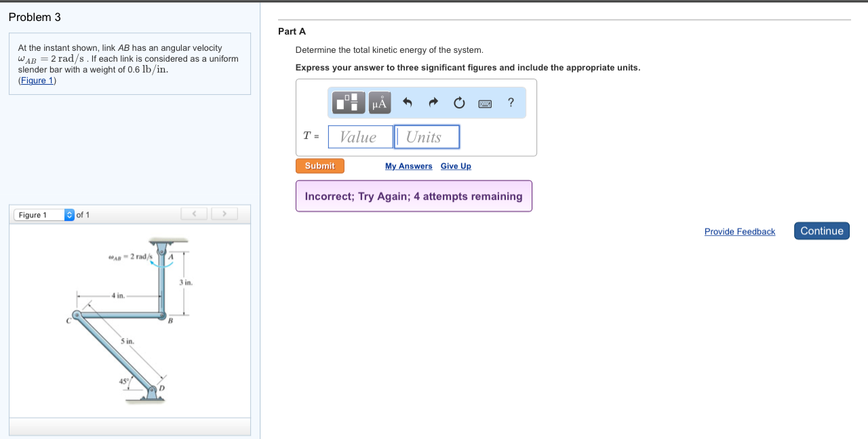Screen dimensions: 868x439
Task: Click the redo arrow in answer toolbar
Action: point(433,103)
